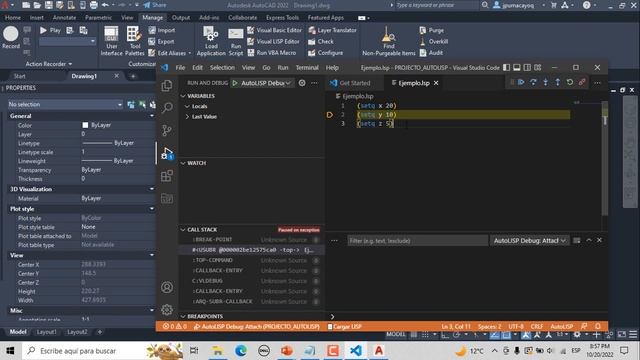640x360 pixels.
Task: Click Edit Aliases in AutoCAD ribbon
Action: 169,53
